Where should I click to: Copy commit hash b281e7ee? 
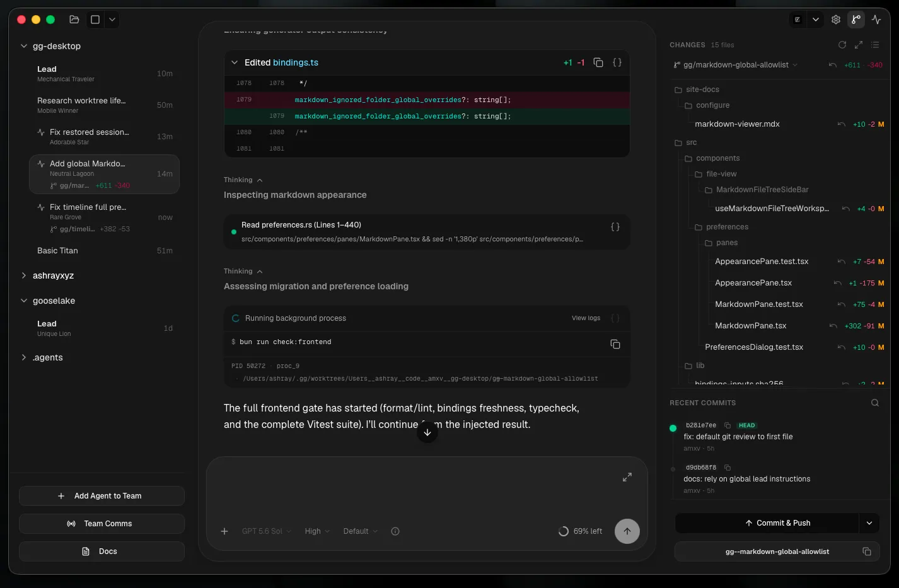728,425
